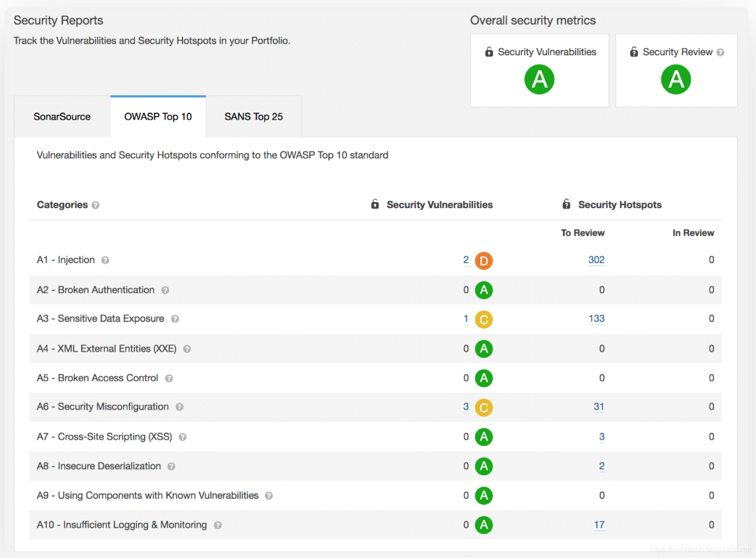The height and width of the screenshot is (558, 756).
Task: Open help icon for A10 - Insufficient Logging
Action: 218,525
